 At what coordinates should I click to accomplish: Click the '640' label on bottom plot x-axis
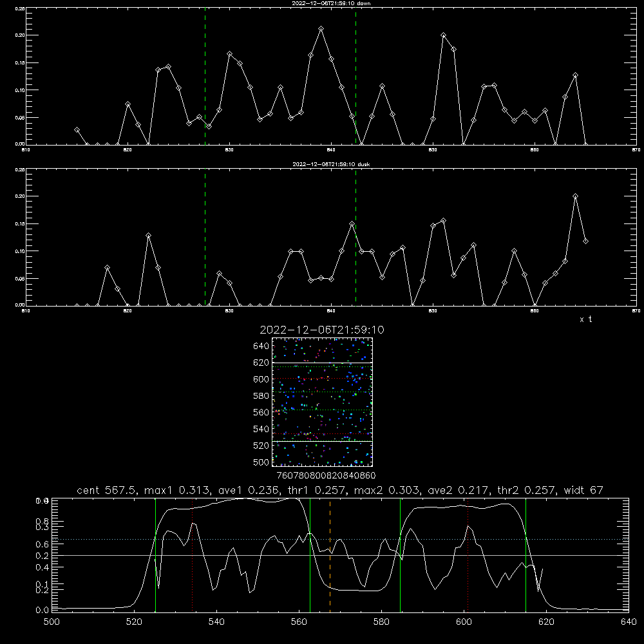pos(629,622)
